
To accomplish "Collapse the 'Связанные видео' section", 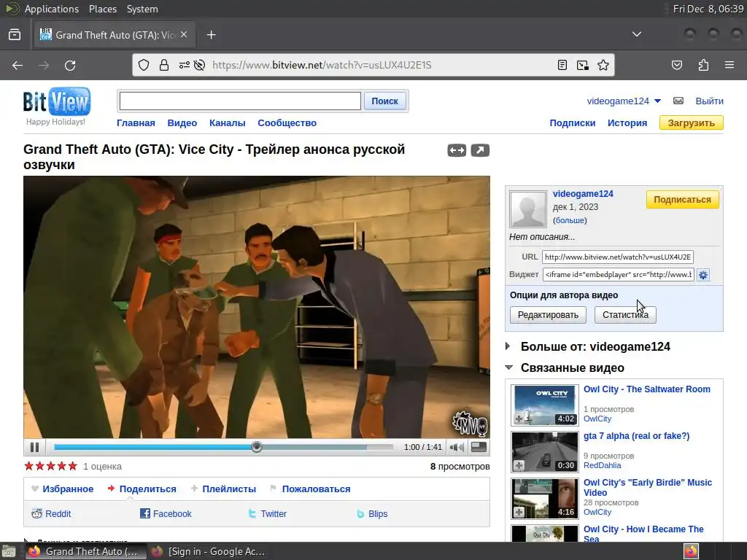I will pyautogui.click(x=508, y=367).
